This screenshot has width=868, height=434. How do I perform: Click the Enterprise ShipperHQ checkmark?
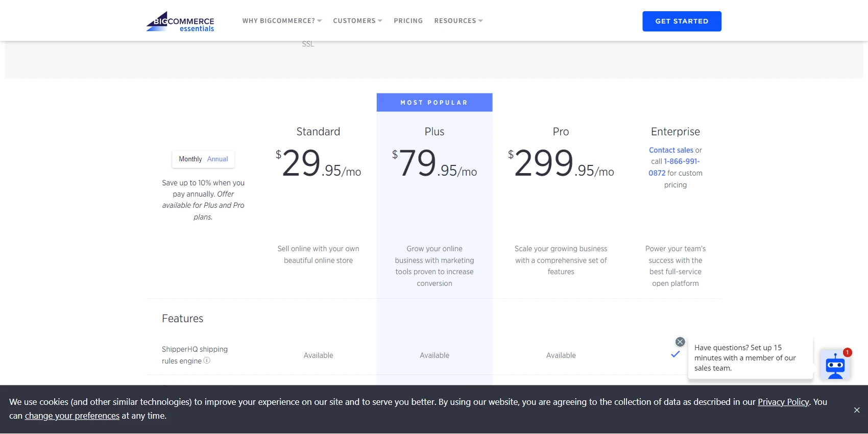[675, 354]
